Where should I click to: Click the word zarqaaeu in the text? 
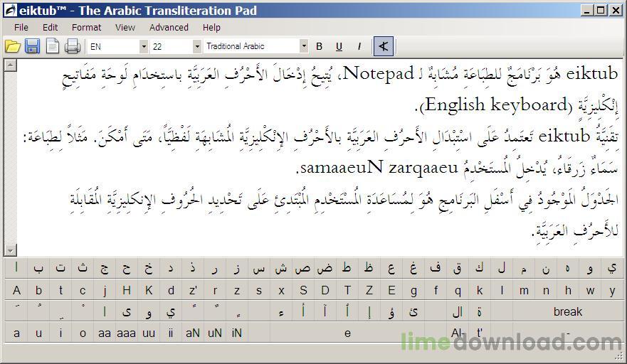click(423, 168)
